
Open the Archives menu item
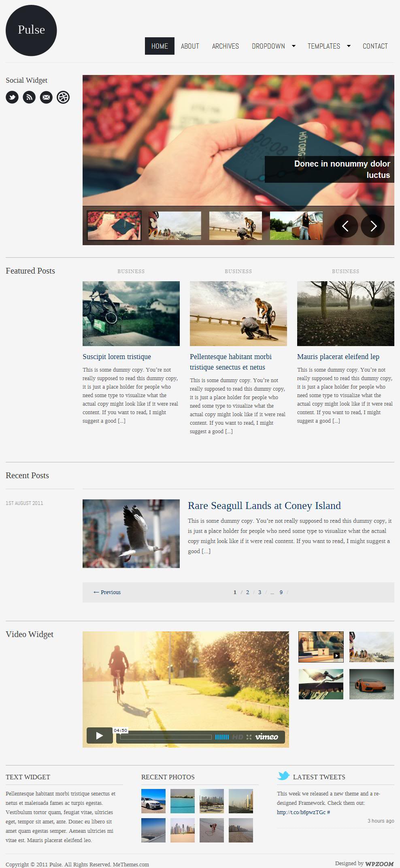pos(226,46)
